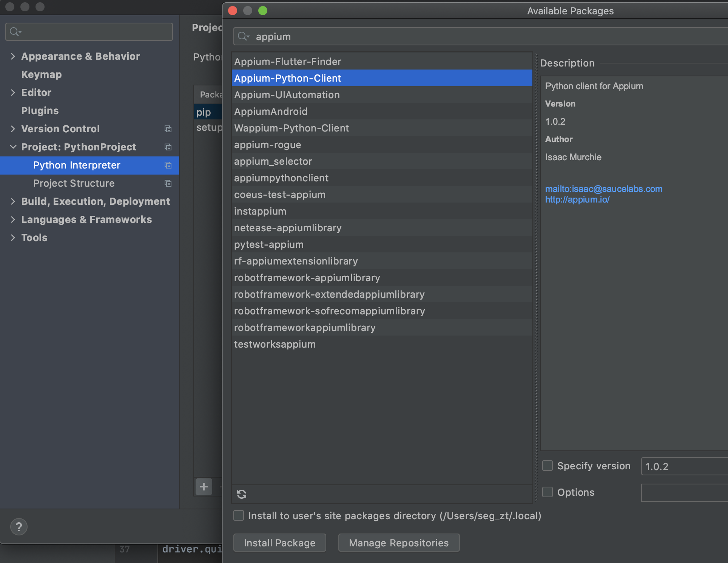728x563 pixels.
Task: Click the settings search magnifier icon
Action: click(x=15, y=32)
